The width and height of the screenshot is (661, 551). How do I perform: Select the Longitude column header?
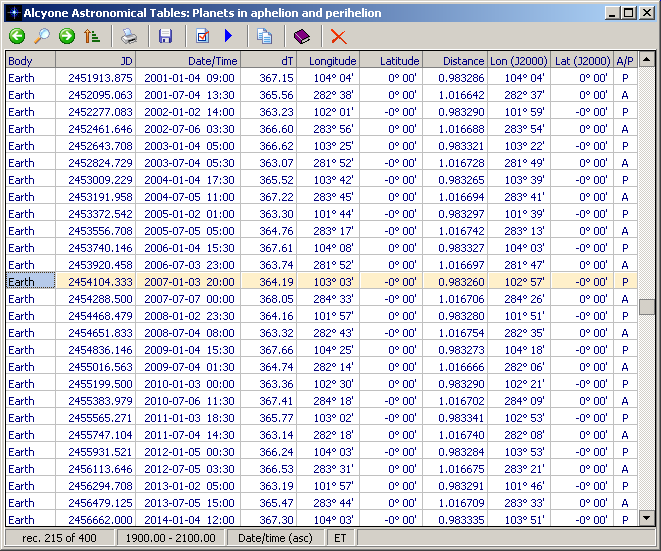327,60
